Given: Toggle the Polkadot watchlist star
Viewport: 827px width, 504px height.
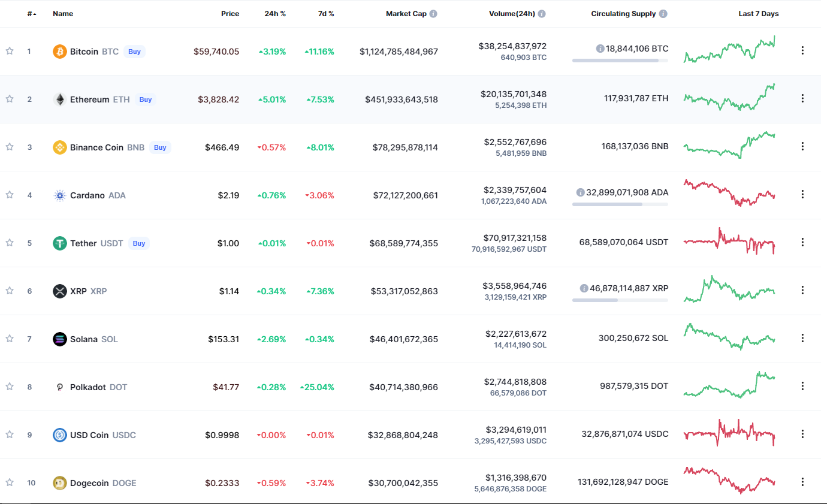Looking at the screenshot, I should [10, 387].
